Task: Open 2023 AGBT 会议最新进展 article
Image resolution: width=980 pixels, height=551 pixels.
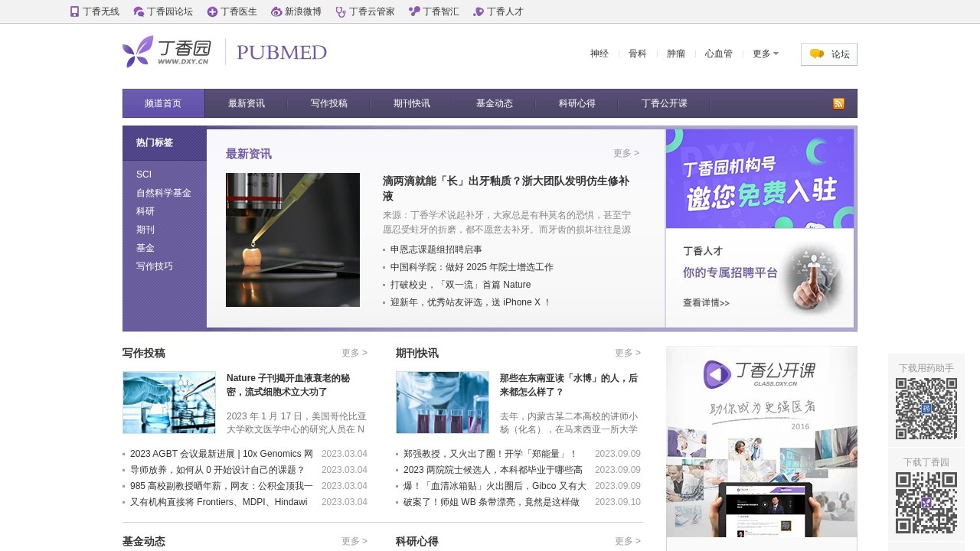Action: coord(221,454)
